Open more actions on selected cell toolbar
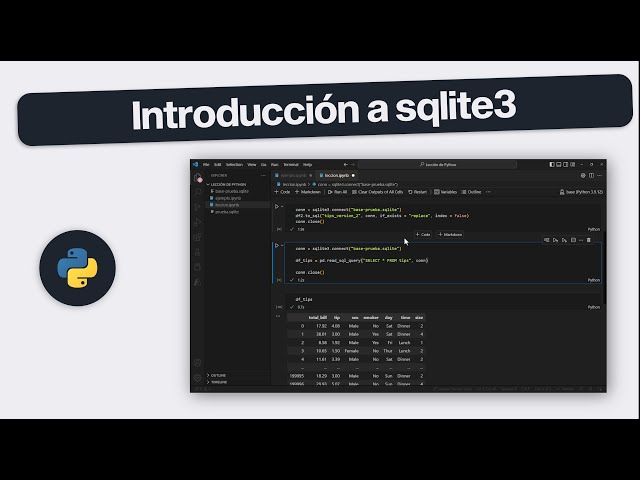The width and height of the screenshot is (640, 480). (581, 240)
